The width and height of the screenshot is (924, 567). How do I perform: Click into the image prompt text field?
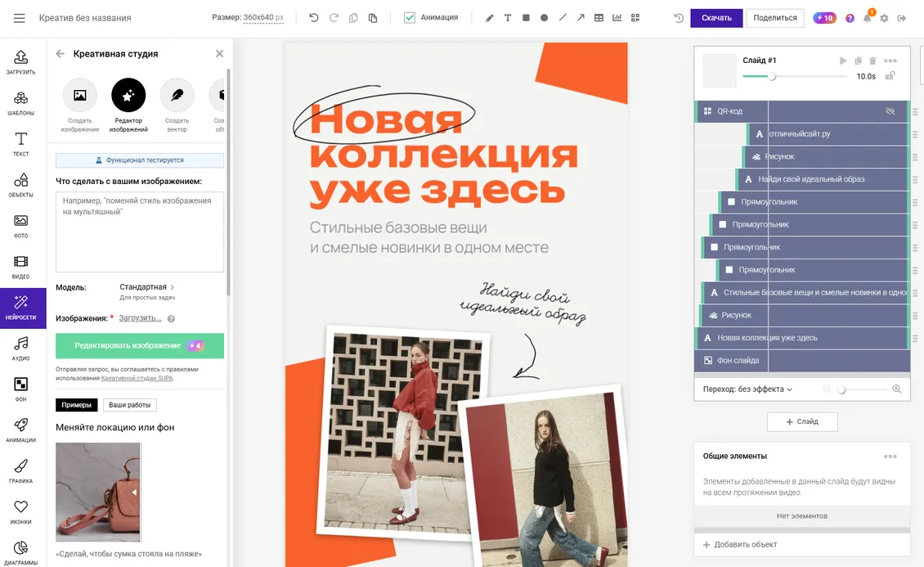point(140,232)
